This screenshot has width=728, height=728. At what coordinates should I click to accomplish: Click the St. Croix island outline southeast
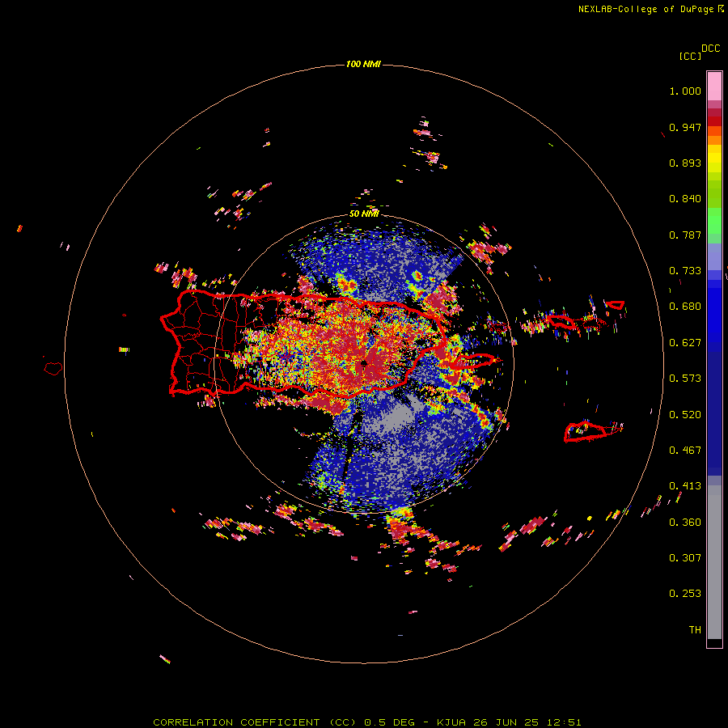pos(586,432)
